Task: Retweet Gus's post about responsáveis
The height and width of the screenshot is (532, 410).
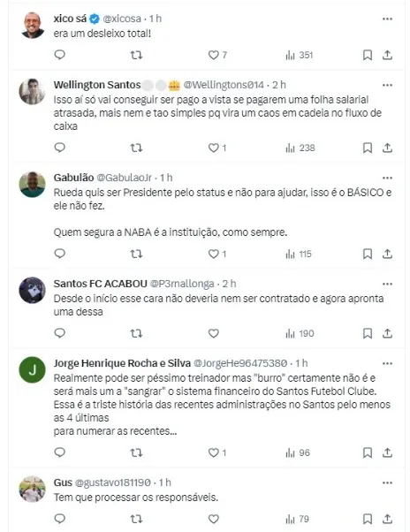Action: tap(136, 519)
